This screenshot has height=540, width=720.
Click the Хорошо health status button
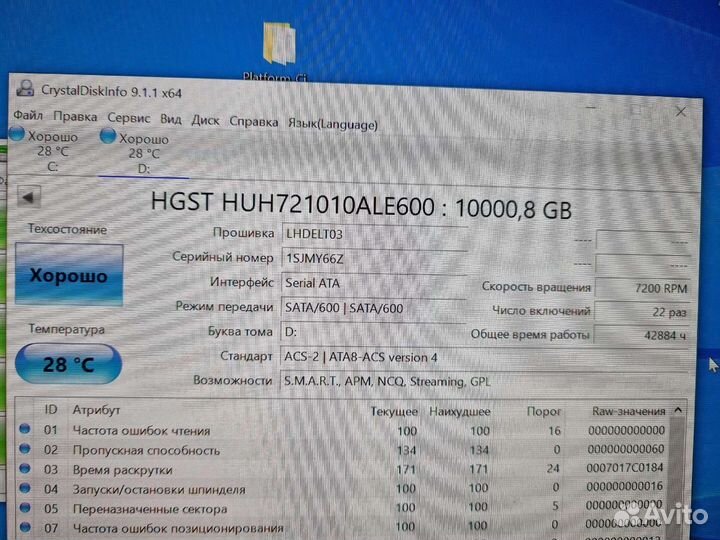click(x=69, y=275)
